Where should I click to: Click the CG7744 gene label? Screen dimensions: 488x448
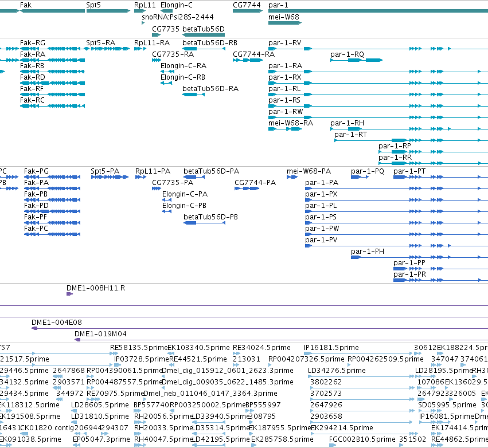click(247, 5)
